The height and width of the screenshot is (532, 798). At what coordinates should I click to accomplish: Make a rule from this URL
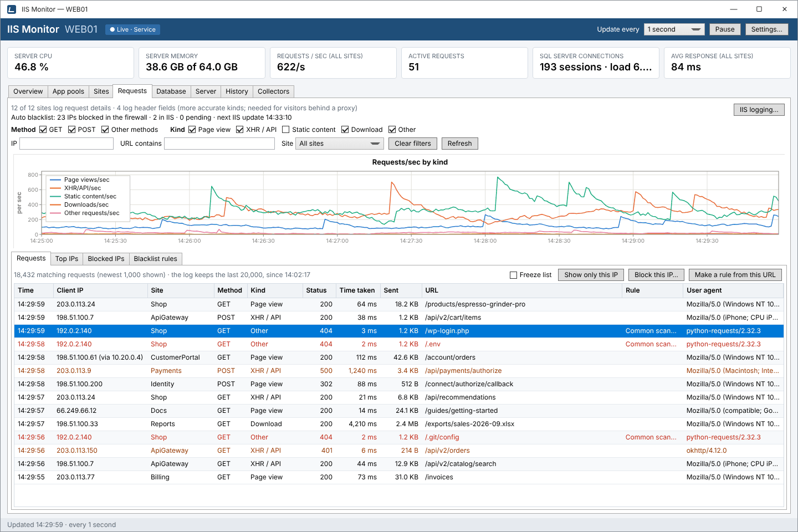click(x=735, y=275)
